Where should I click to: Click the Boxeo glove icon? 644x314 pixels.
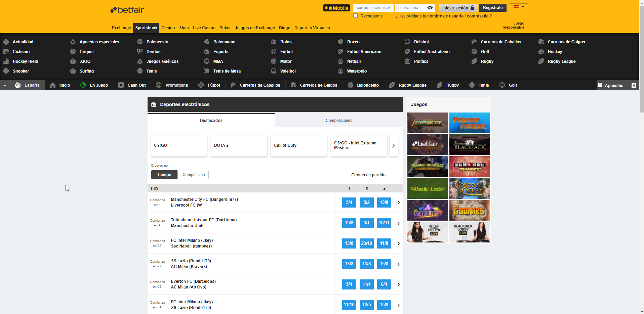click(x=340, y=42)
